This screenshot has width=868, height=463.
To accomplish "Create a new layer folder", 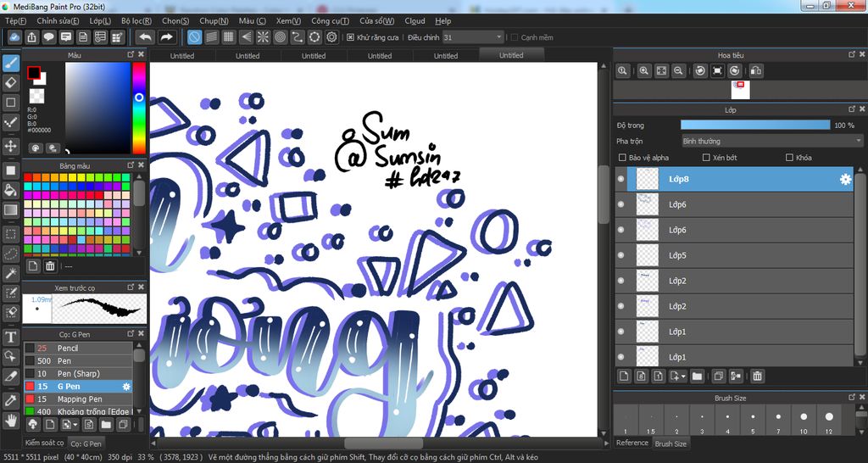I will [x=697, y=377].
